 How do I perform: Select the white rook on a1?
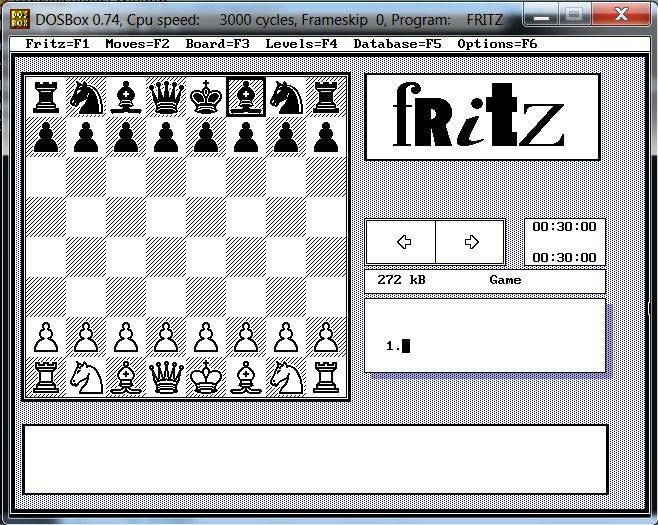tap(46, 377)
